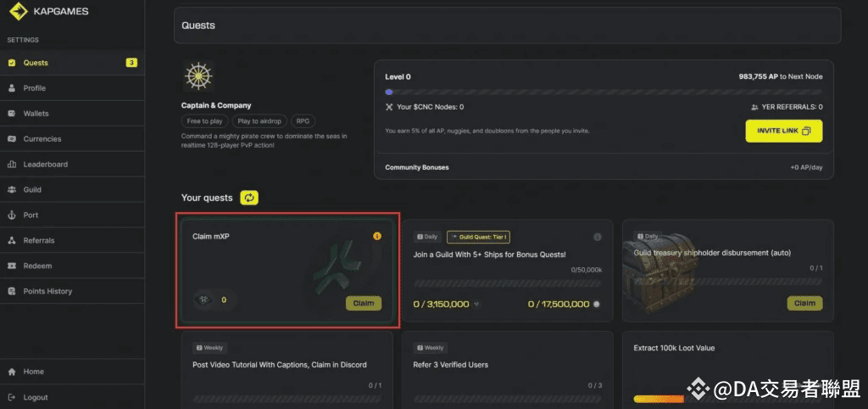Click the Guild group icon

coord(12,189)
